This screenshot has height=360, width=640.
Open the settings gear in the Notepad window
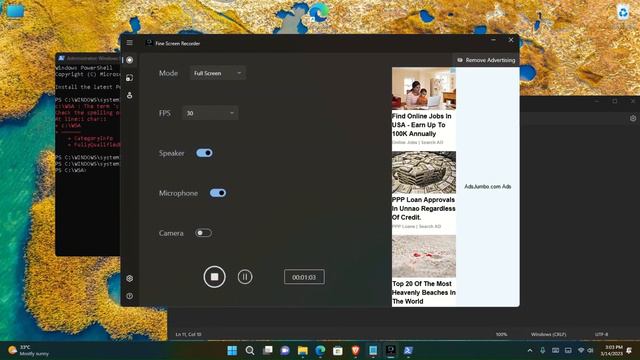(633, 118)
